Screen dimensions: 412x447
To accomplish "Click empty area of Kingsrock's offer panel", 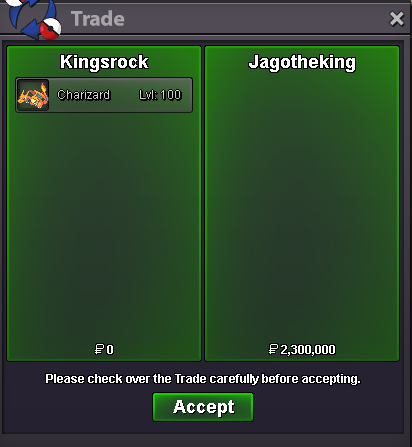I will pyautogui.click(x=104, y=227).
